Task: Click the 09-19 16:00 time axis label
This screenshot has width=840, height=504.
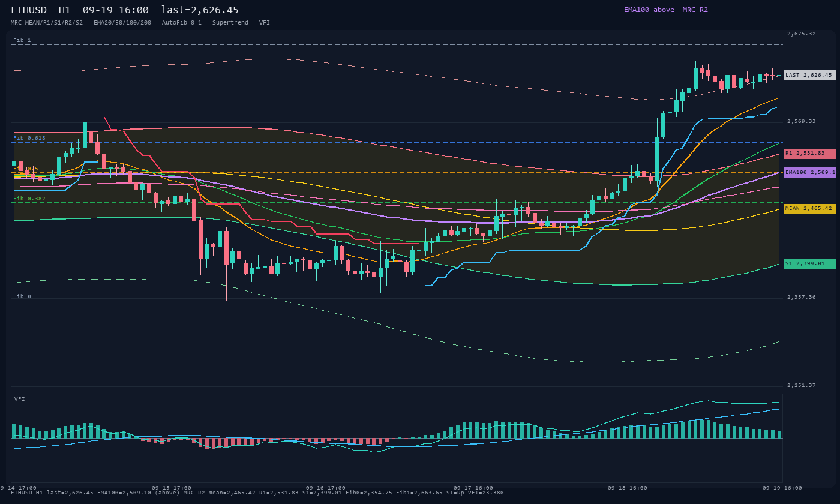Action: click(782, 488)
